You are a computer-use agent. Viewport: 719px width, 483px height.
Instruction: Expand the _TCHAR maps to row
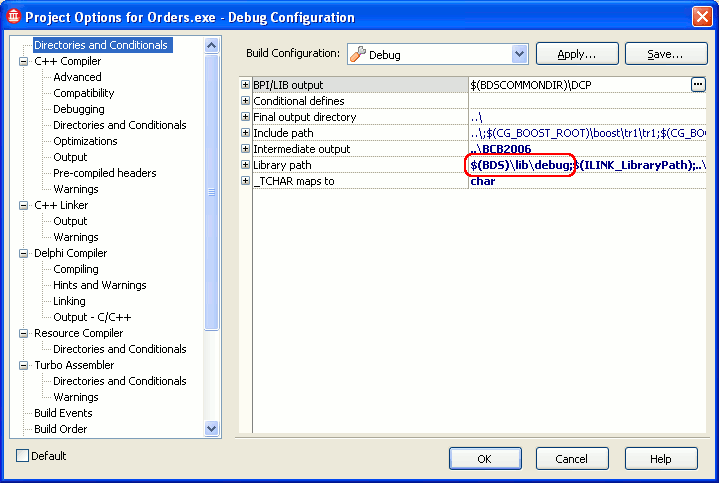(246, 181)
